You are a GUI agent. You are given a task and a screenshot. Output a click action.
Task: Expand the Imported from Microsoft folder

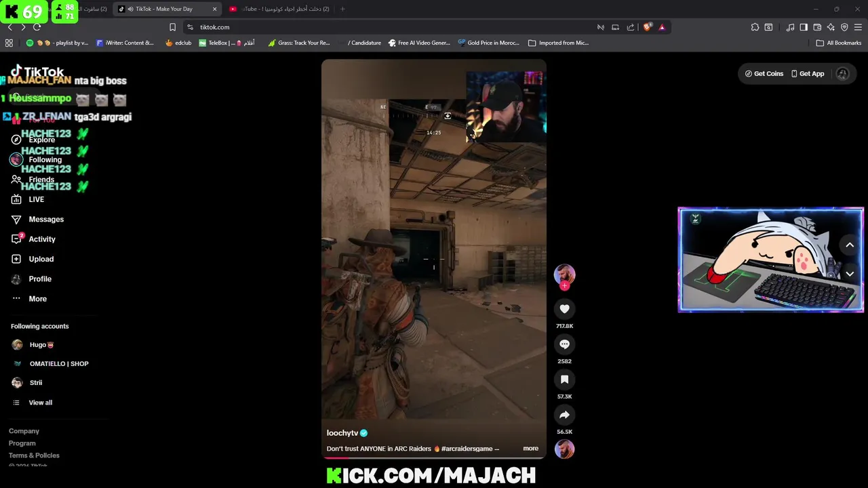(x=558, y=43)
